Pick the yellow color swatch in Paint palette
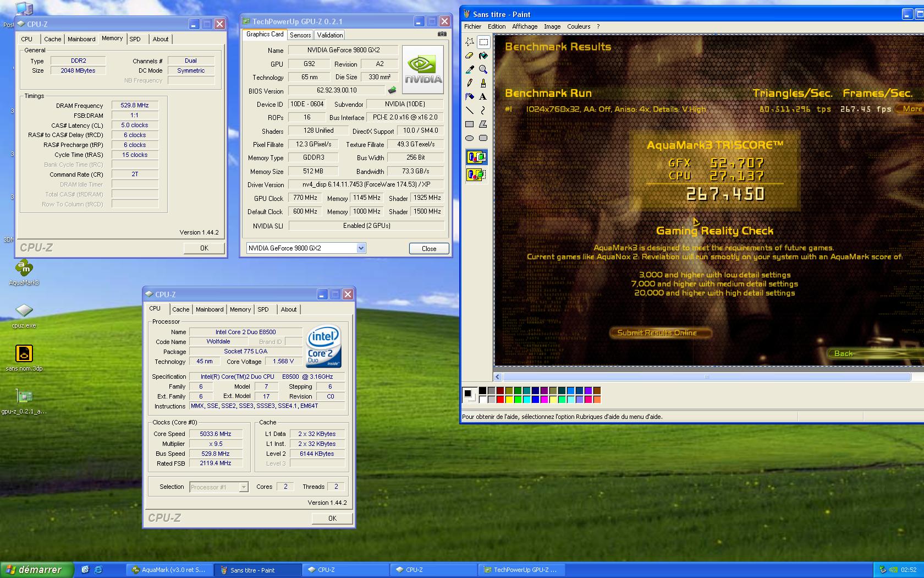924x578 pixels. point(509,400)
